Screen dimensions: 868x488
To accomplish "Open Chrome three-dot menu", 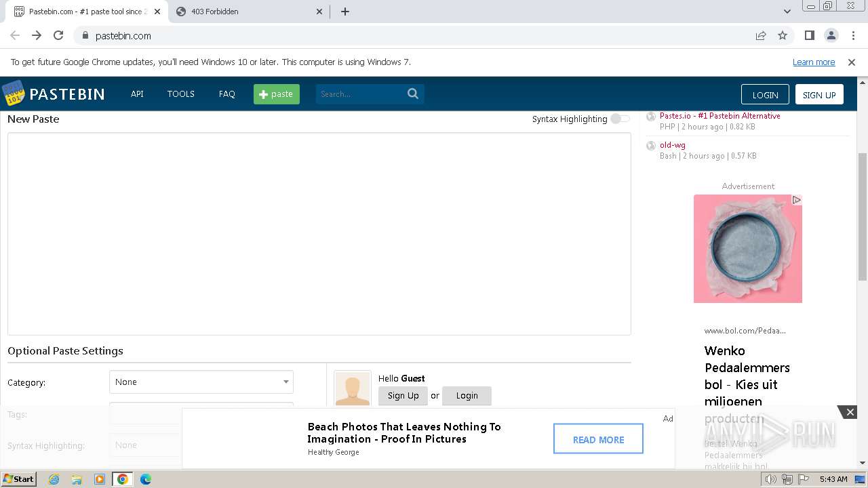I will click(x=852, y=35).
